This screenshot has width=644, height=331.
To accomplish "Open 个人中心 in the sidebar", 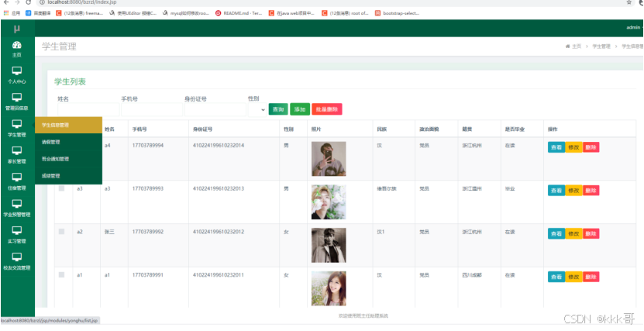I will click(17, 75).
